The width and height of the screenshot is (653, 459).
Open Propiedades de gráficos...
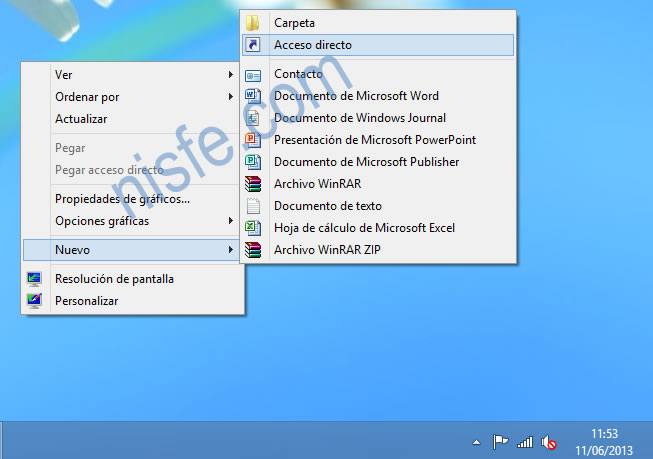pos(131,199)
